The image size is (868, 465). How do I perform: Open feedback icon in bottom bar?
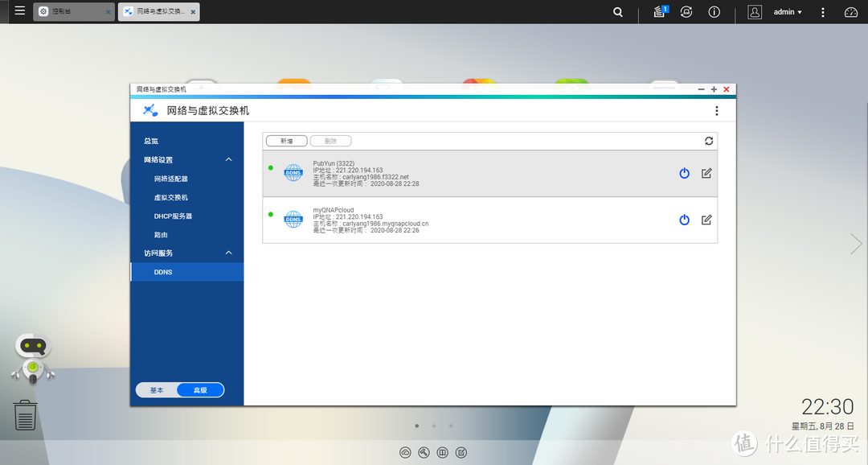(x=461, y=453)
